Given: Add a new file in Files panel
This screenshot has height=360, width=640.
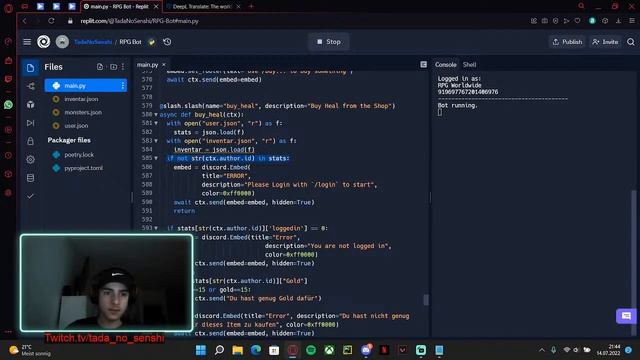Looking at the screenshot, I should pos(100,67).
